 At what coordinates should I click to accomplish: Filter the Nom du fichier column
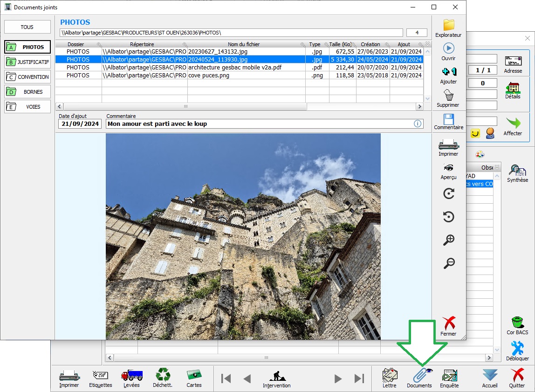[303, 44]
